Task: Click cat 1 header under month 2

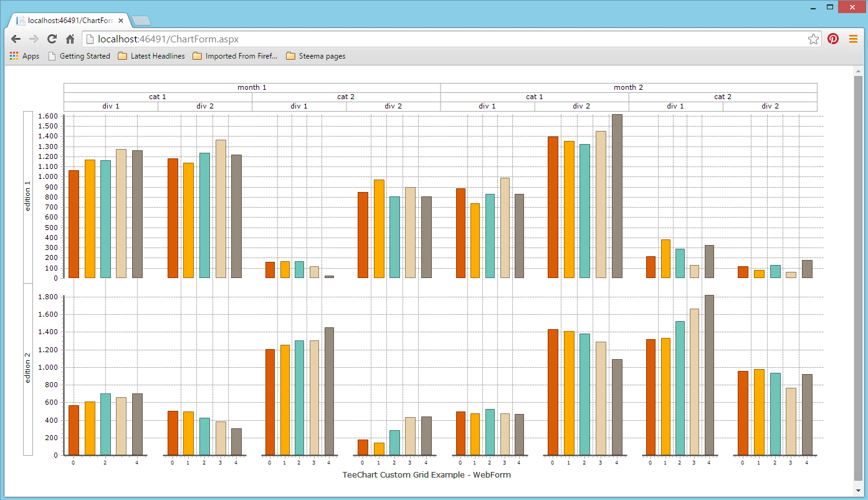Action: pos(535,97)
